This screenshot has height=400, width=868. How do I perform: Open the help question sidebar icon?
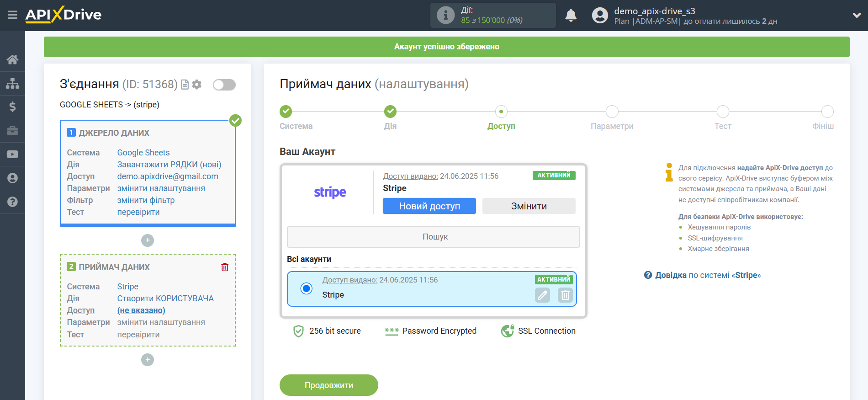click(12, 202)
